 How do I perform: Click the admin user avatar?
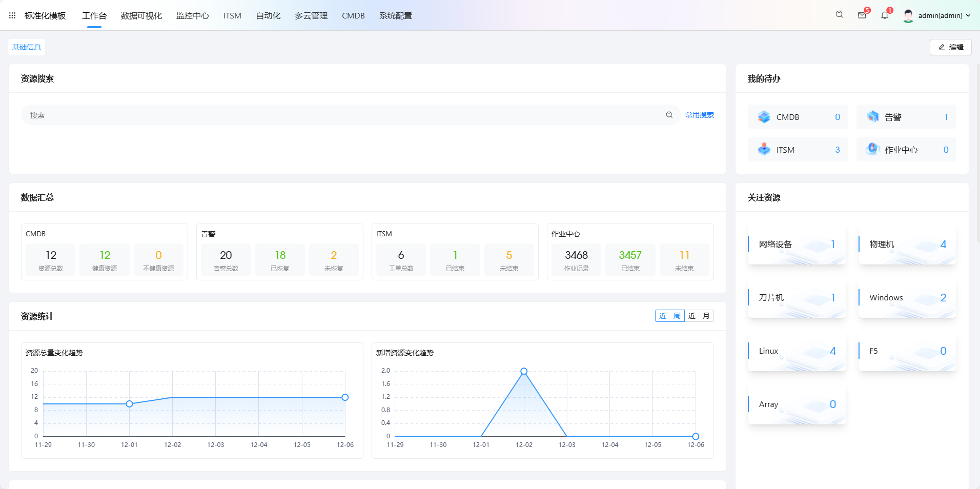click(908, 15)
